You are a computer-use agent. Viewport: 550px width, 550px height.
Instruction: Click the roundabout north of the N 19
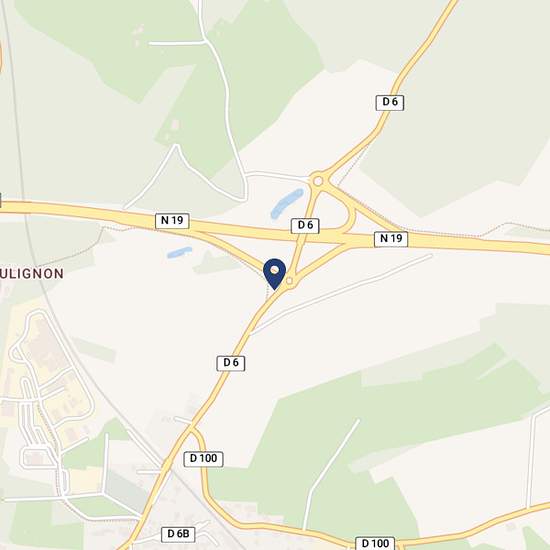[318, 181]
